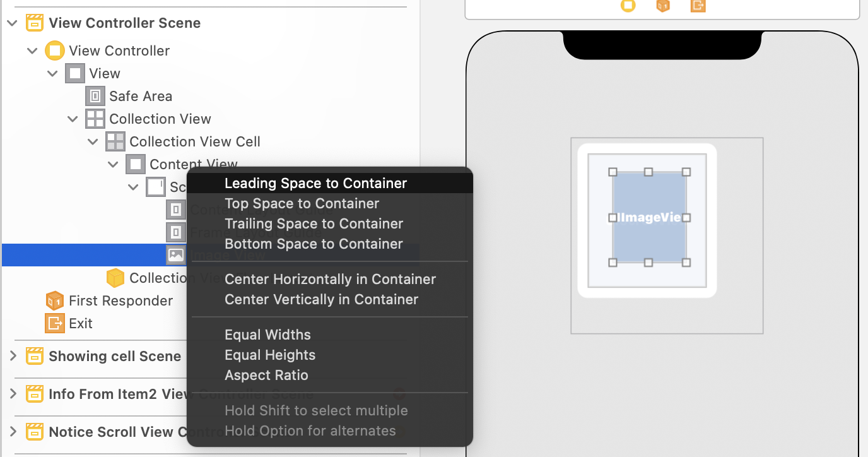Viewport: 868px width, 457px height.
Task: Click the first responder icon in canvas dock
Action: pos(663,6)
